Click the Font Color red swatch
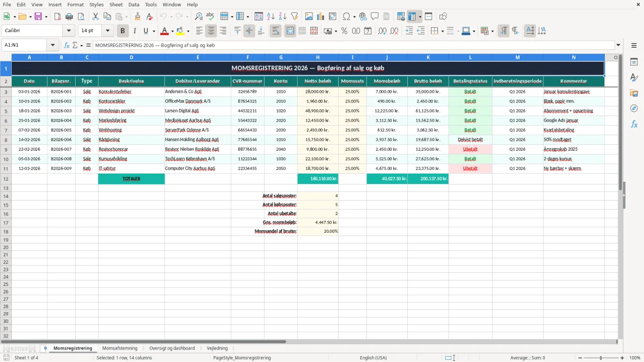 pos(165,31)
